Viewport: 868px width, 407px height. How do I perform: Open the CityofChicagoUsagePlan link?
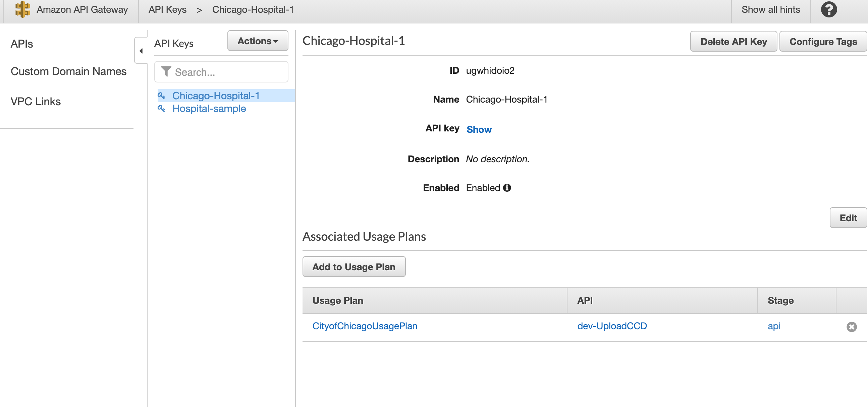pyautogui.click(x=364, y=326)
